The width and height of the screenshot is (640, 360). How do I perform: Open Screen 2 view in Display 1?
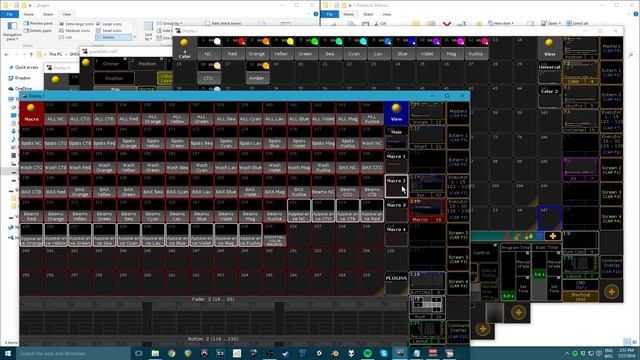pyautogui.click(x=458, y=235)
